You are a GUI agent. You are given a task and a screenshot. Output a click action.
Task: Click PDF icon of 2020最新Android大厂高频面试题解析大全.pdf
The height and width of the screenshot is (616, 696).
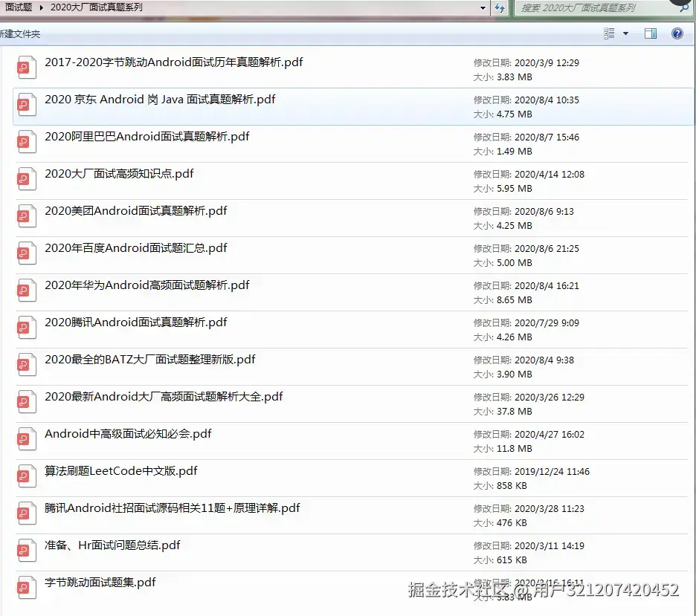tap(26, 403)
